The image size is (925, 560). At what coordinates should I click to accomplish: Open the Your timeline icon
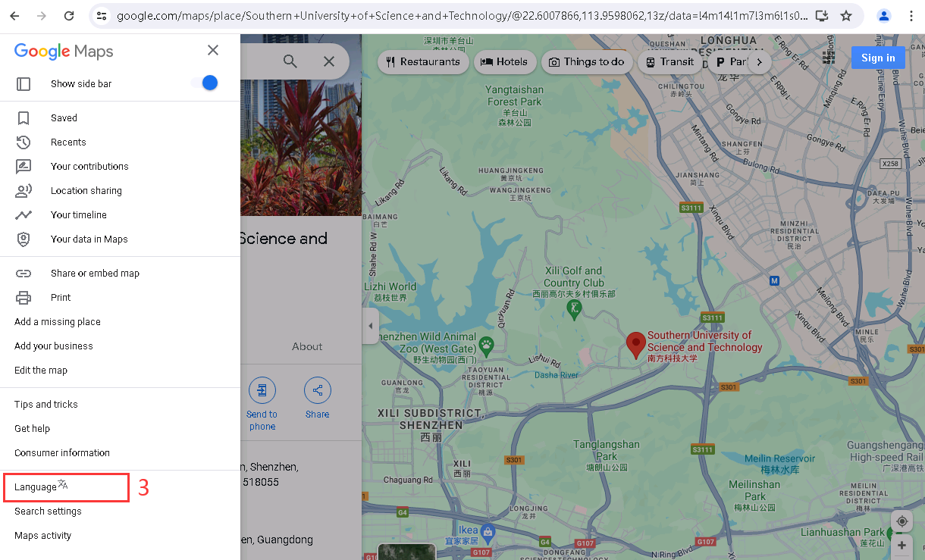pos(24,215)
